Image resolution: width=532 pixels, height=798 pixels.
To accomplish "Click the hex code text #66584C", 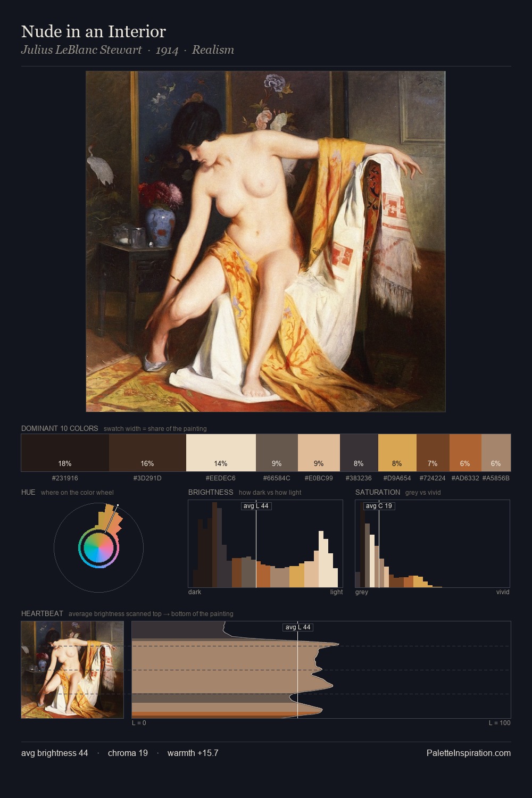I will [x=277, y=478].
